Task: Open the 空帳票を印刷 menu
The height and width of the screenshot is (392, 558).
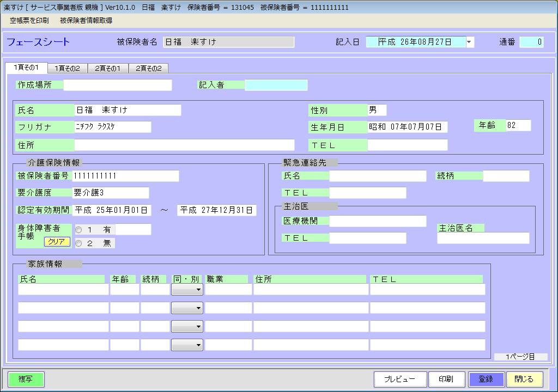Action: coord(29,21)
